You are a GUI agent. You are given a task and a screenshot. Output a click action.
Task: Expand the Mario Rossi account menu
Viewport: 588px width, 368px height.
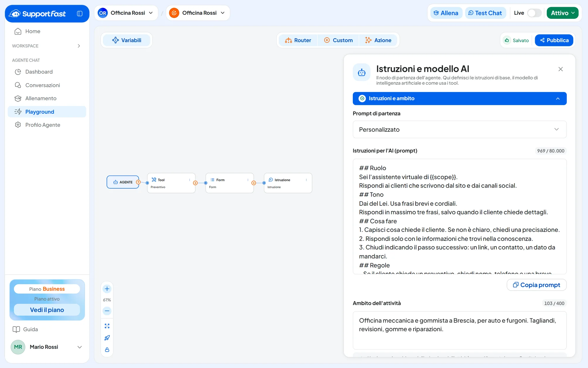tap(80, 347)
